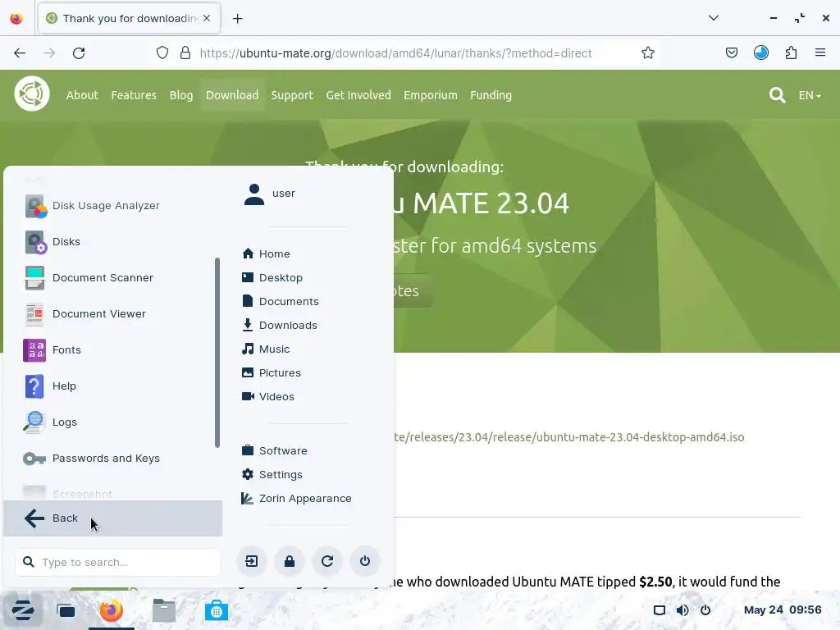The height and width of the screenshot is (630, 840).
Task: Click the restart button in menu
Action: pyautogui.click(x=327, y=561)
